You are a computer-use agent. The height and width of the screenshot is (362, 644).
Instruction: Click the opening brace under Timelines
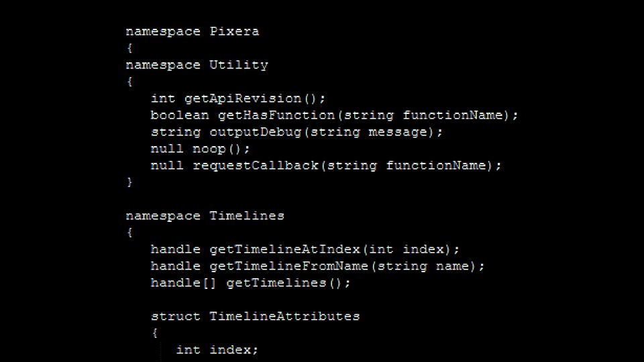click(129, 233)
